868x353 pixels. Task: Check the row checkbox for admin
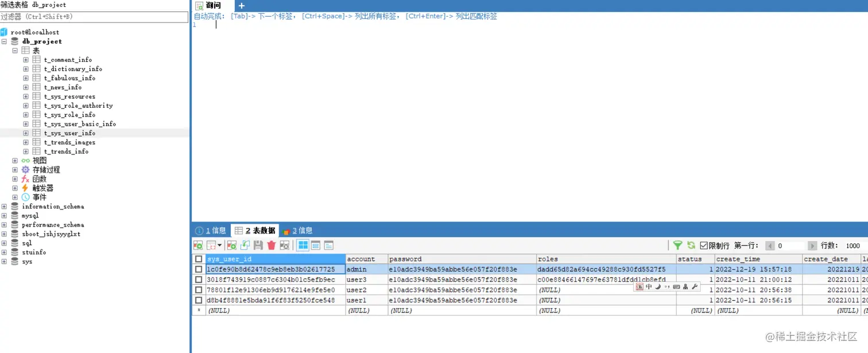coord(199,269)
